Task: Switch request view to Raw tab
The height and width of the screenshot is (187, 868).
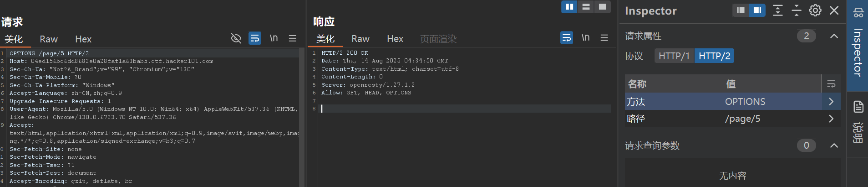Action: (49, 39)
